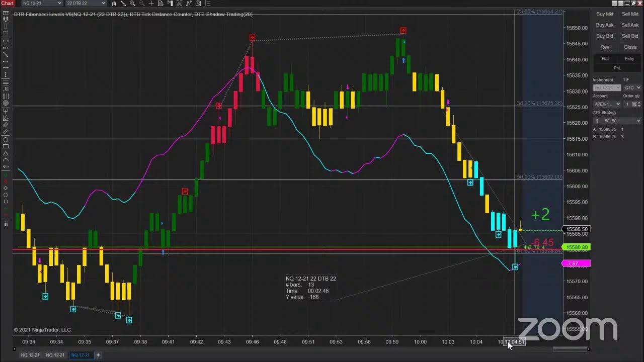
Task: Open the data box icon
Action: (160, 4)
